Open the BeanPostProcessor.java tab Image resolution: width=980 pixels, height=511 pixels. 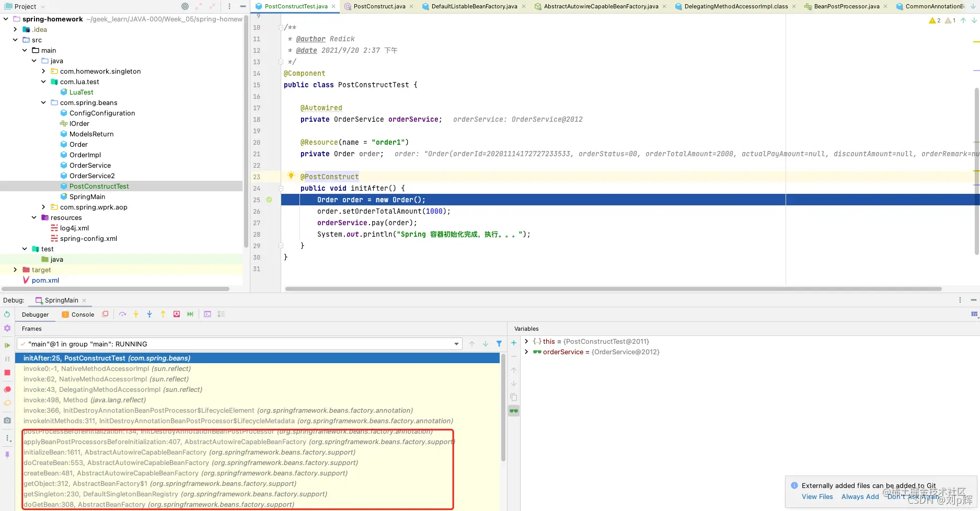[x=846, y=6]
